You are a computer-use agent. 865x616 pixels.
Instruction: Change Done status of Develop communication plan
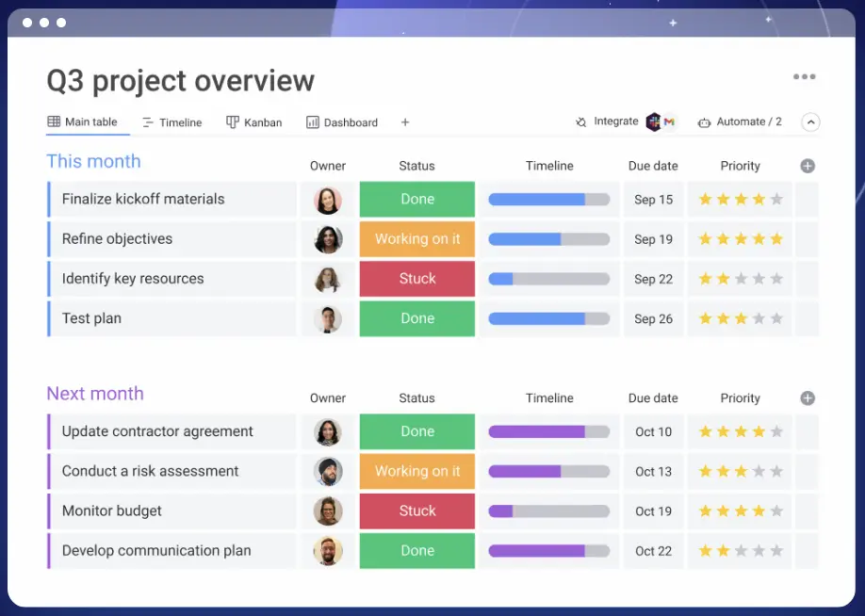[417, 550]
